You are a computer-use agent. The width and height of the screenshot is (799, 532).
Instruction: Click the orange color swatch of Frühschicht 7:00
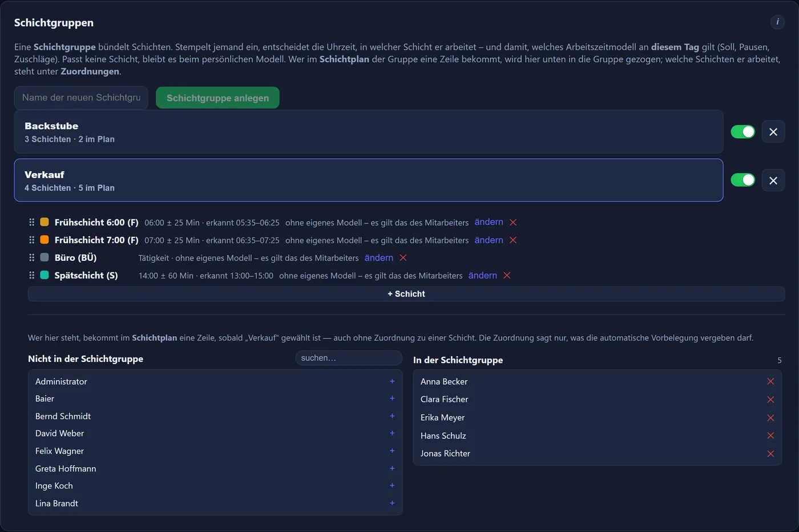coord(45,240)
